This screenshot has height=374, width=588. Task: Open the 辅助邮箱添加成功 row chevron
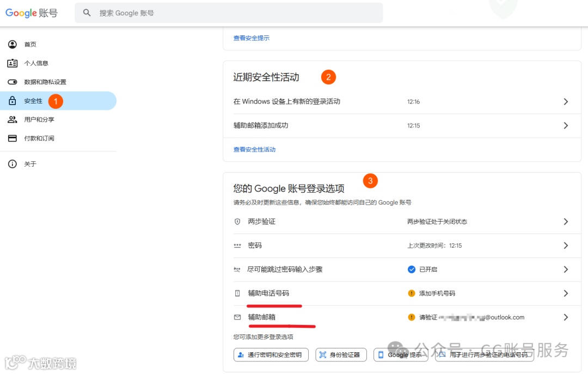(x=566, y=126)
